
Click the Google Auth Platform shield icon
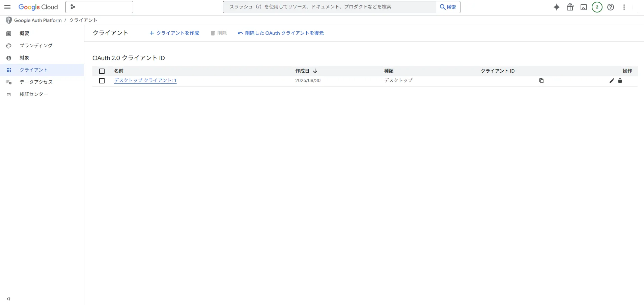[9, 20]
